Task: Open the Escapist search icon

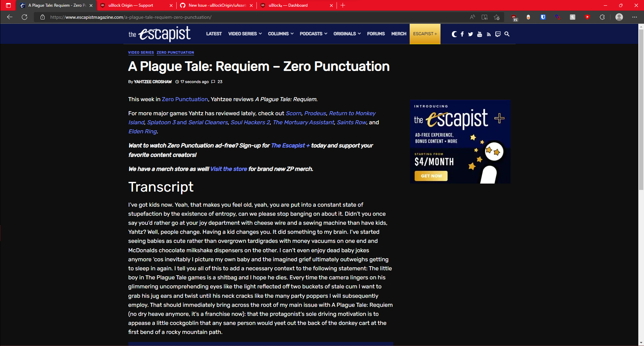Action: 507,34
